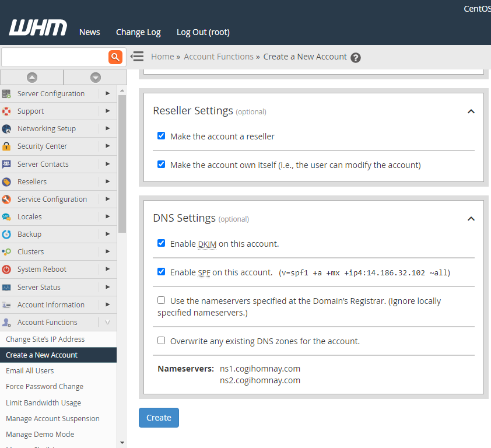This screenshot has height=448, width=491.
Task: Click the Security Center padlock icon
Action: (x=6, y=146)
